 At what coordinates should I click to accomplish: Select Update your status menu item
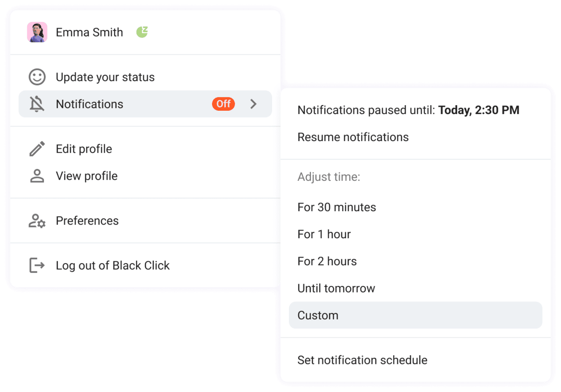[105, 77]
